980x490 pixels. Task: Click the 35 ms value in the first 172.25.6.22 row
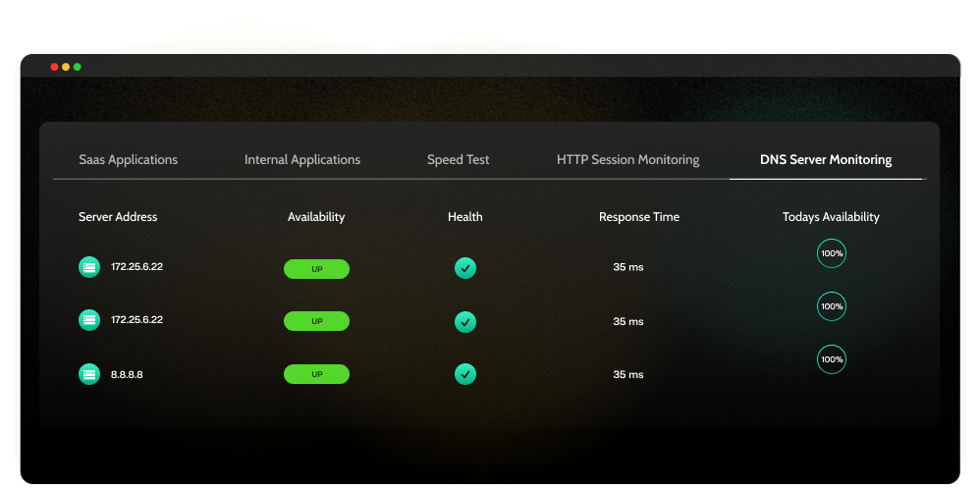[628, 267]
